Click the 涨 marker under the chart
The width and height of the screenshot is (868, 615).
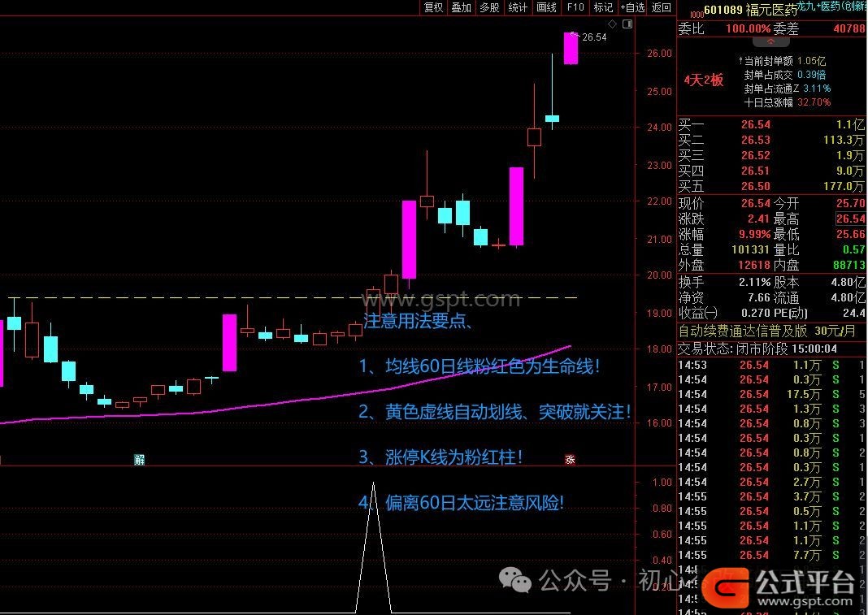570,460
